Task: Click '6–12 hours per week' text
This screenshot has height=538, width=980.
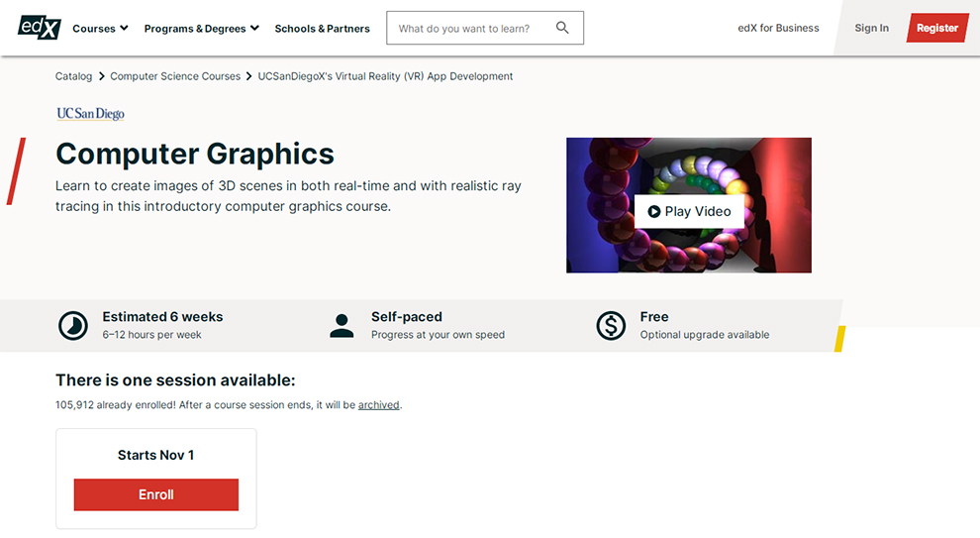Action: pos(151,335)
